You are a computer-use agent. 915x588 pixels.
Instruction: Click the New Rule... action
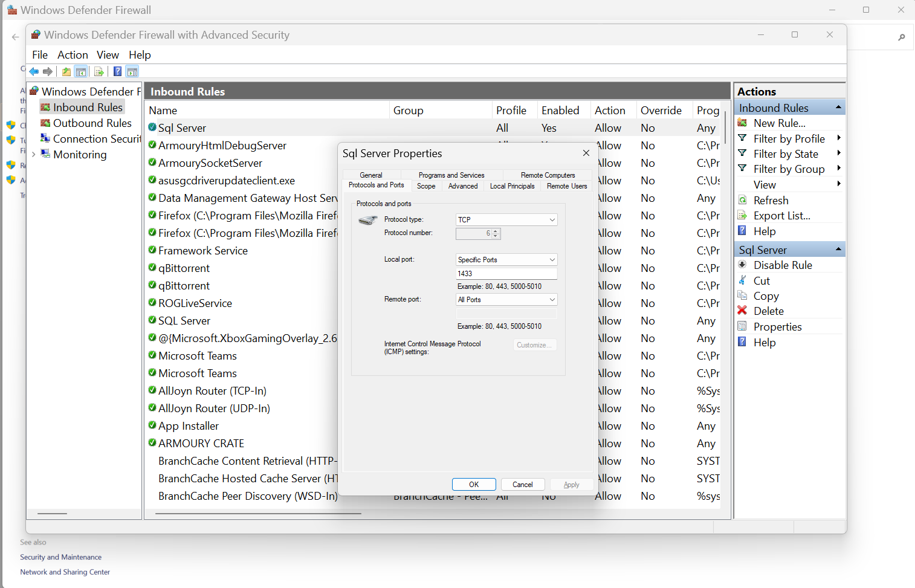[x=780, y=123]
